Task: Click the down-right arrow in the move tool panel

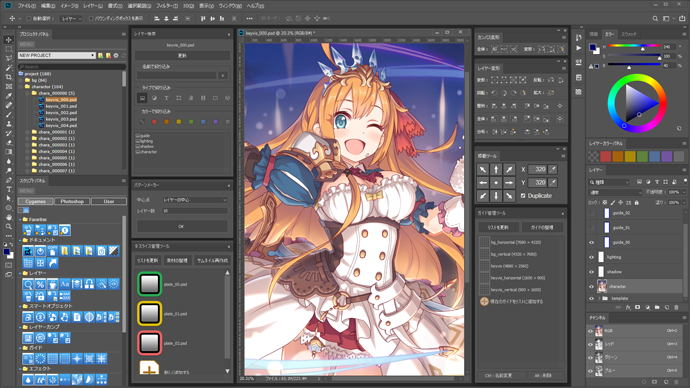Action: coord(509,196)
